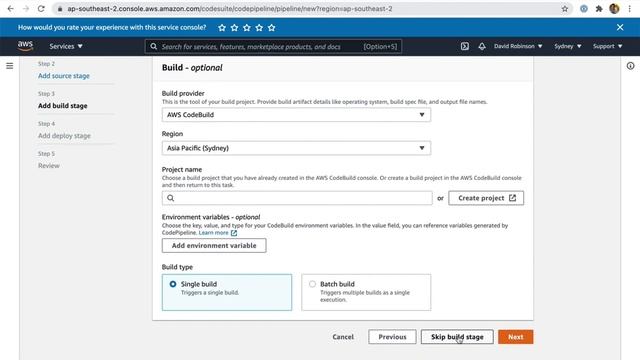Reload the page with the refresh icon
The width and height of the screenshot is (640, 360).
click(41, 9)
